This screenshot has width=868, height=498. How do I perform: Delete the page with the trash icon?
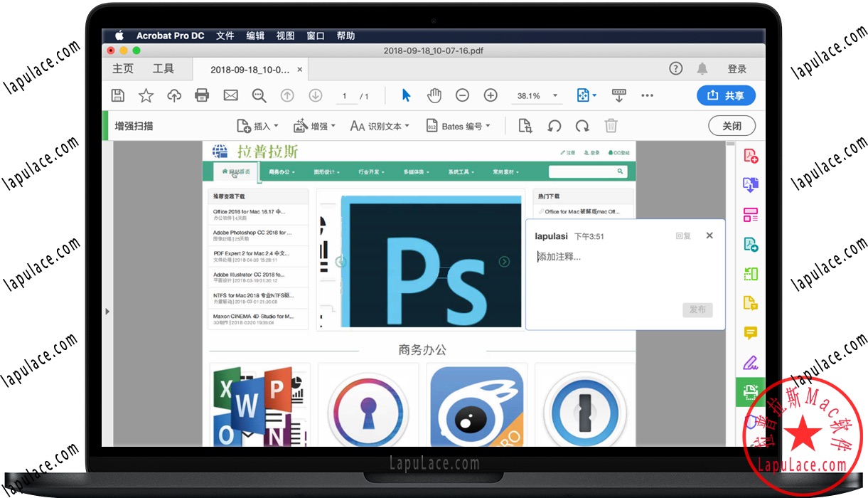(x=611, y=125)
